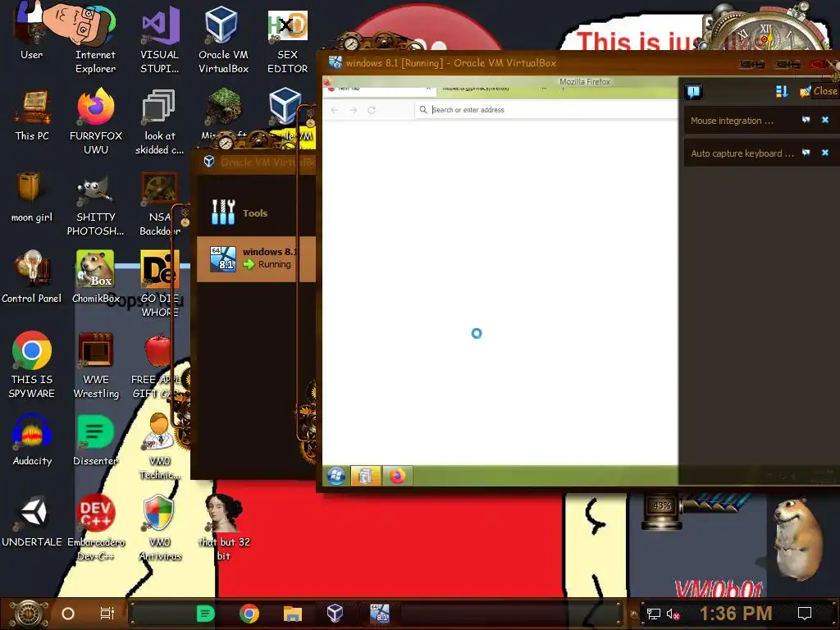The height and width of the screenshot is (630, 840).
Task: Click the muted volume tray icon
Action: click(x=673, y=614)
